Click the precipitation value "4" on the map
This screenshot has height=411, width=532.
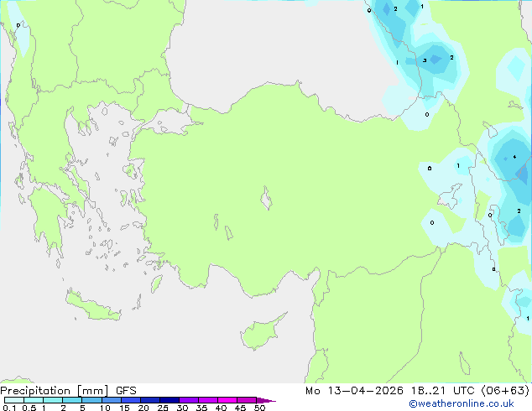click(x=514, y=157)
